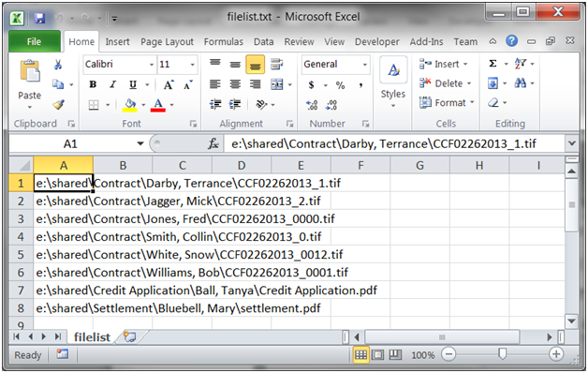Click the Fill down icon
The width and height of the screenshot is (588, 373).
492,82
